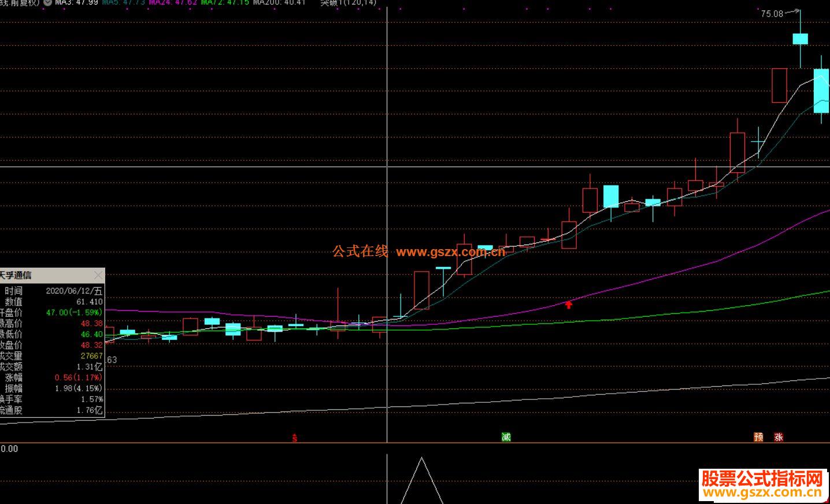Screen dimensions: 830x504
Task: Click the turnover rate 1.57%
Action: pos(92,399)
